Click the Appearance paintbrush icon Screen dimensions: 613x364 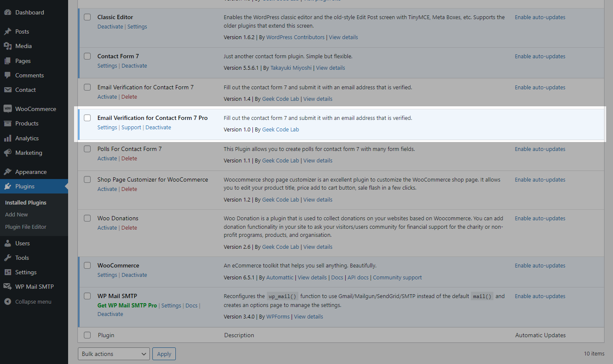pyautogui.click(x=8, y=172)
